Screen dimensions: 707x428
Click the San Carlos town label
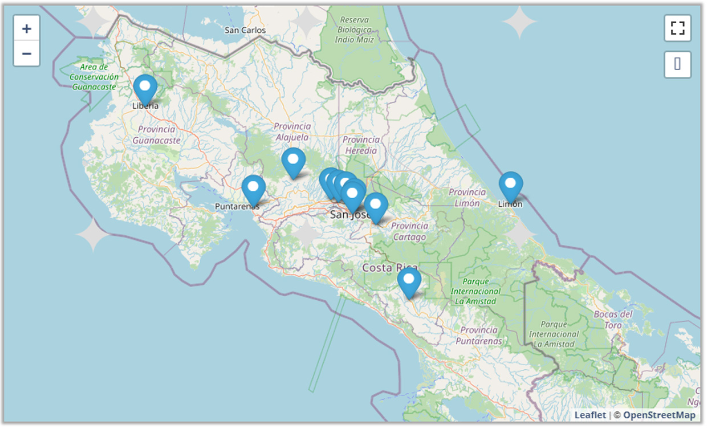245,31
